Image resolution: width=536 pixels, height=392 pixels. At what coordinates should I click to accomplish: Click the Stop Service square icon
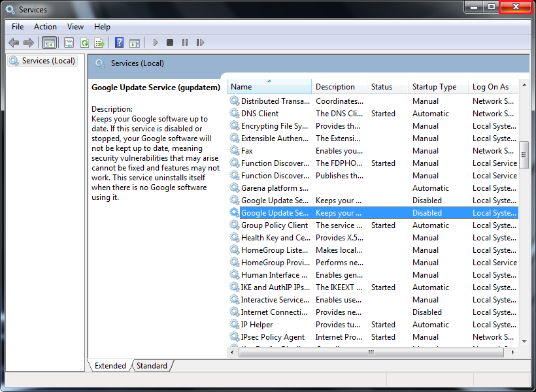pyautogui.click(x=170, y=42)
